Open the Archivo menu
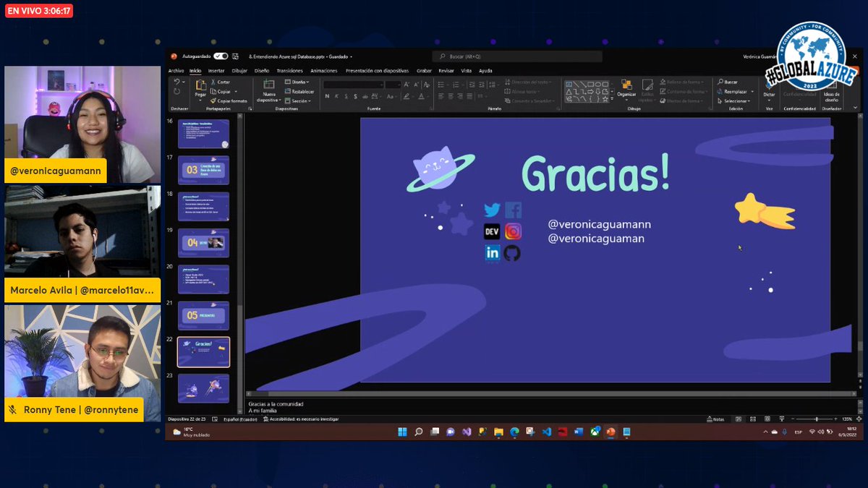 (176, 71)
